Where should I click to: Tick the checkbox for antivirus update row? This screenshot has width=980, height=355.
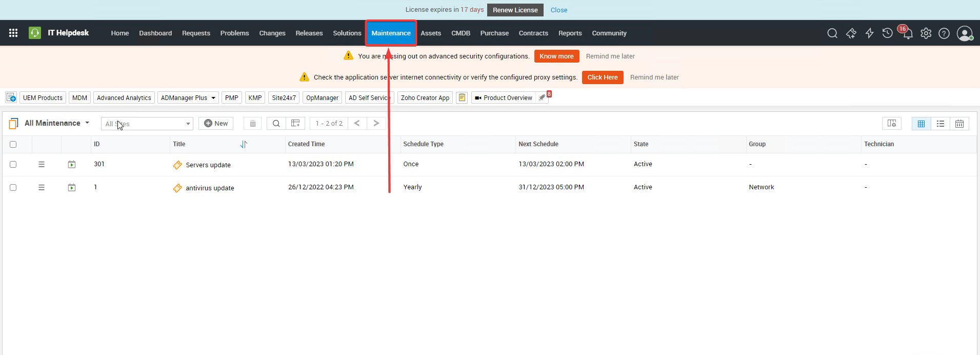pos(13,188)
